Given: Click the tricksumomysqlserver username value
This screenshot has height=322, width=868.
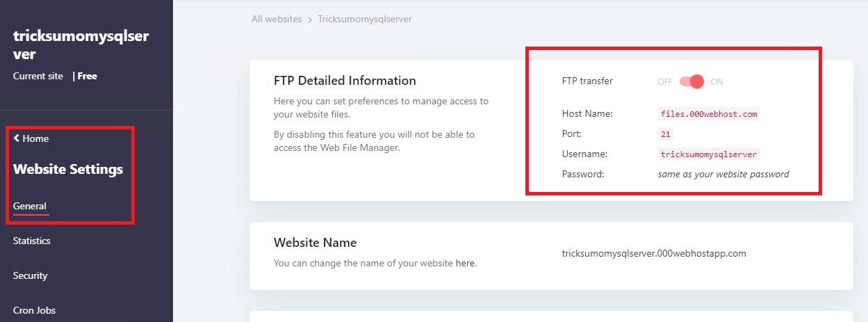Looking at the screenshot, I should tap(709, 154).
